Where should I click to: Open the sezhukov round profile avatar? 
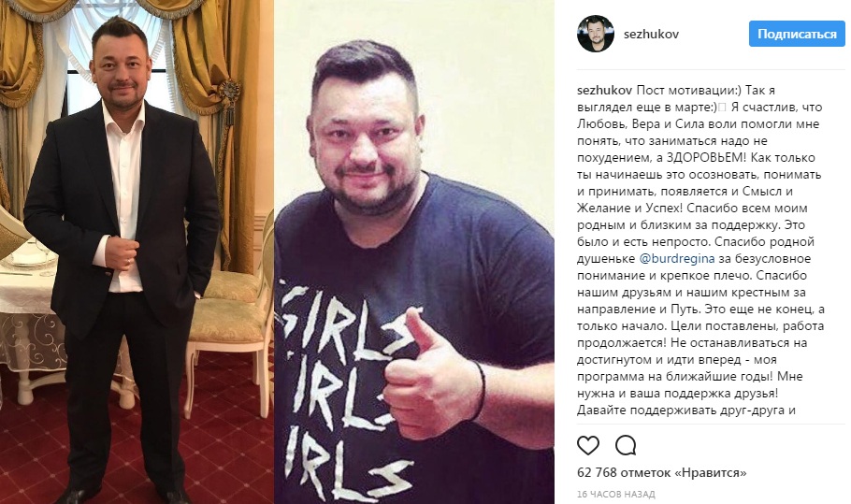coord(596,34)
